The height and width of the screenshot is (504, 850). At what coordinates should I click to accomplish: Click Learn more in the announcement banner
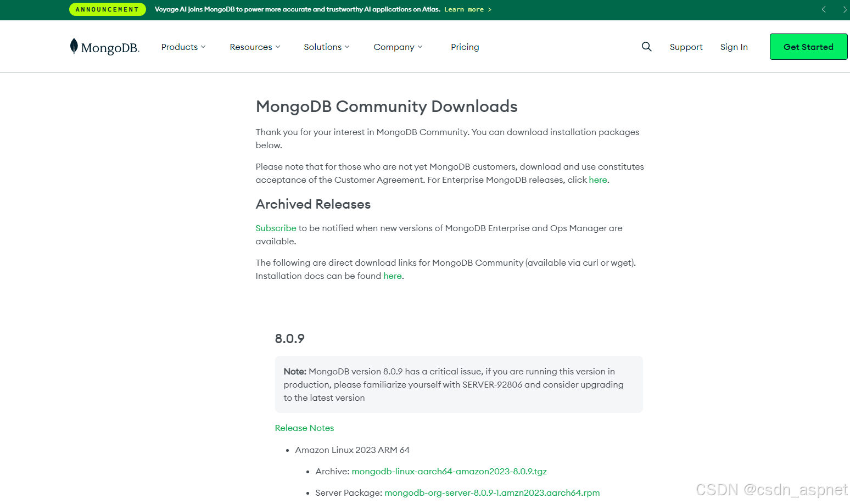click(468, 9)
